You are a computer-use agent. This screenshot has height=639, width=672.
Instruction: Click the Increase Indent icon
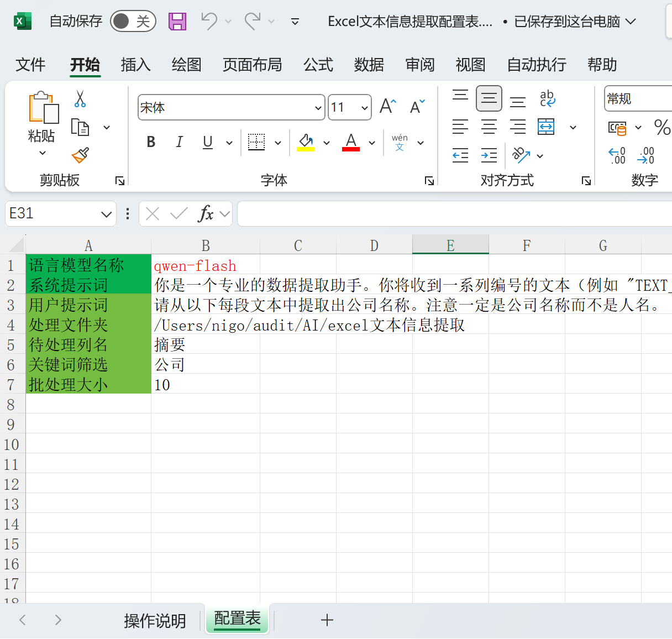pos(489,156)
